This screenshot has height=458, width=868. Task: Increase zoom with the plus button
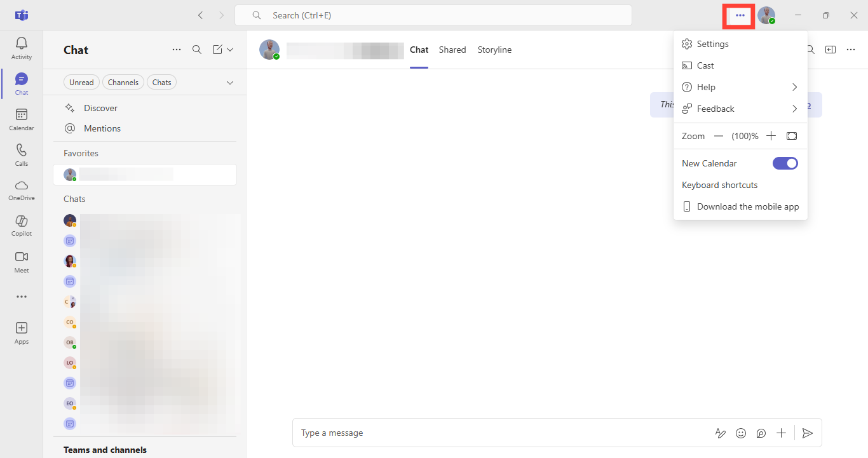(x=771, y=136)
